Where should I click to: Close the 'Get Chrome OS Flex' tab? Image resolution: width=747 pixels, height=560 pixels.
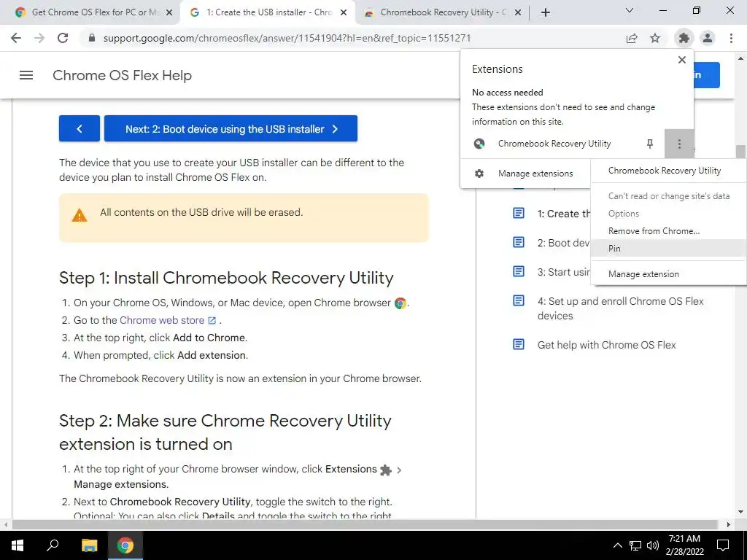point(169,13)
